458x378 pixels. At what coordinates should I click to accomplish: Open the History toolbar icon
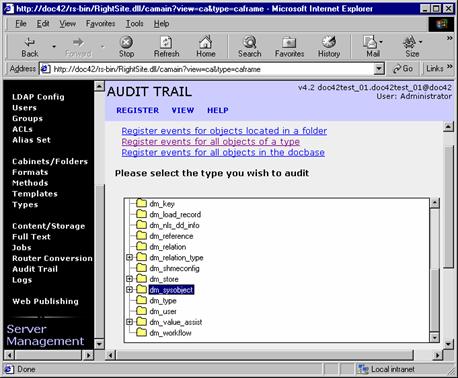[x=329, y=47]
